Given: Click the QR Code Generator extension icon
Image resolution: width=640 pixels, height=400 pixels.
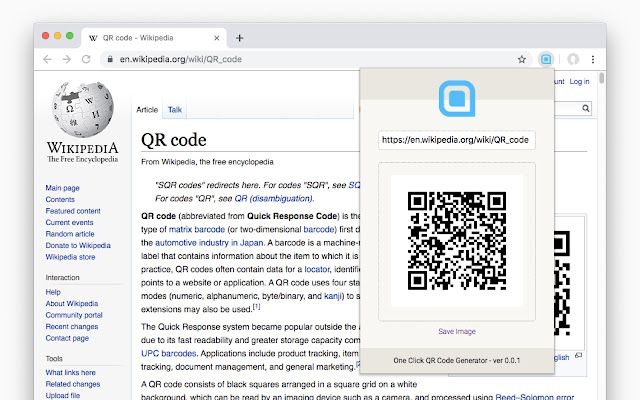Looking at the screenshot, I should tap(546, 59).
